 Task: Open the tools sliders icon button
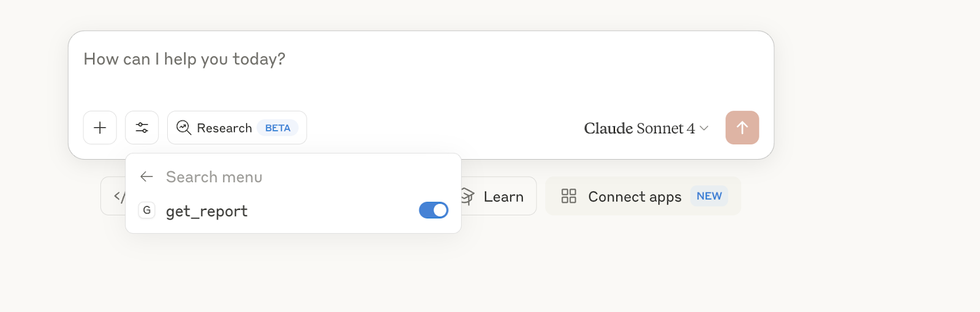(142, 128)
